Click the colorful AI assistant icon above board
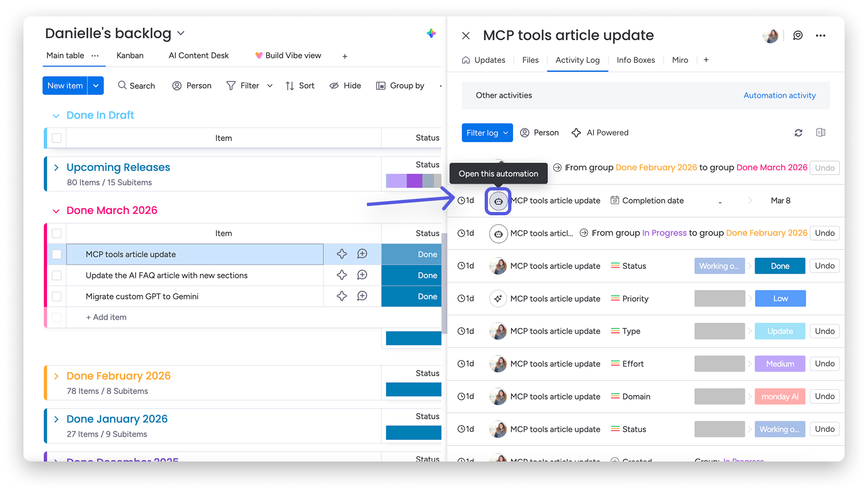 pos(431,33)
